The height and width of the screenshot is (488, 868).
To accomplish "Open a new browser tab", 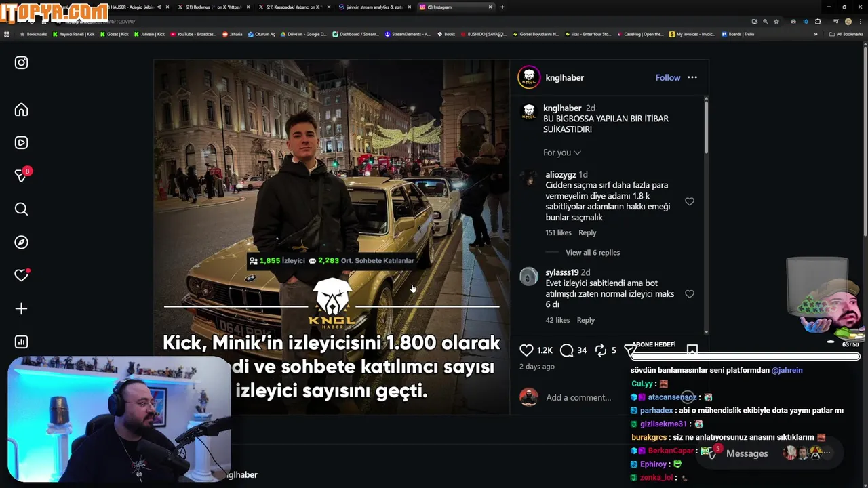I will 502,7.
